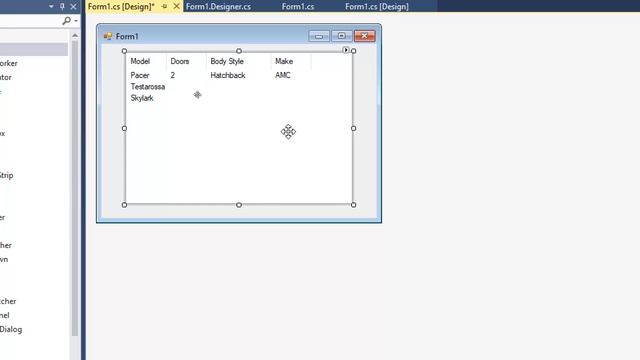Image resolution: width=640 pixels, height=360 pixels.
Task: Select the Skylark list item
Action: click(x=142, y=98)
